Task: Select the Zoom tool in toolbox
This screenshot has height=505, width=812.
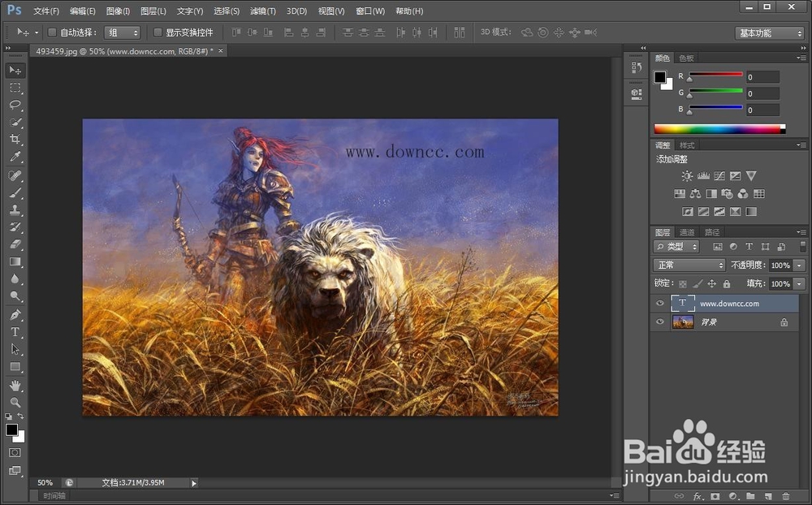Action: [x=15, y=402]
